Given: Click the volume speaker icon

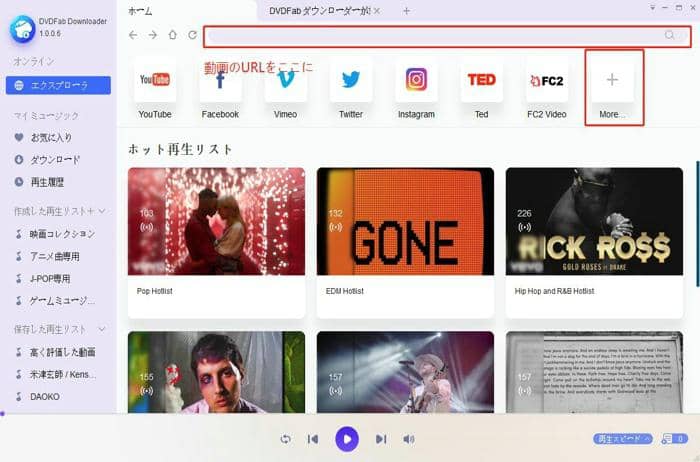Looking at the screenshot, I should (408, 439).
